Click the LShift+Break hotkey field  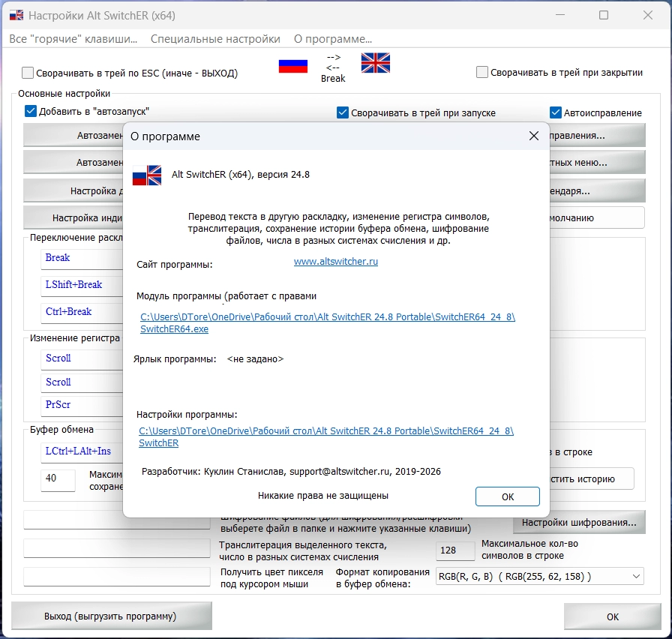pyautogui.click(x=82, y=286)
